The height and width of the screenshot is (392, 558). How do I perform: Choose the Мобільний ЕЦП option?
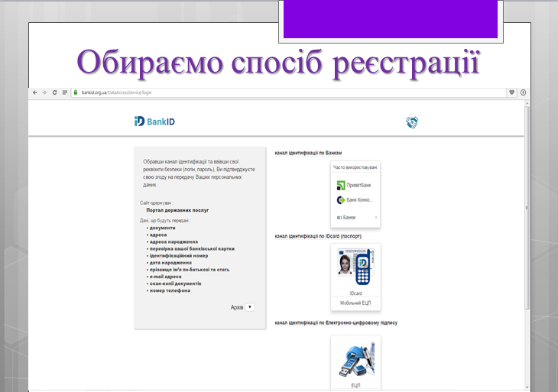(355, 303)
